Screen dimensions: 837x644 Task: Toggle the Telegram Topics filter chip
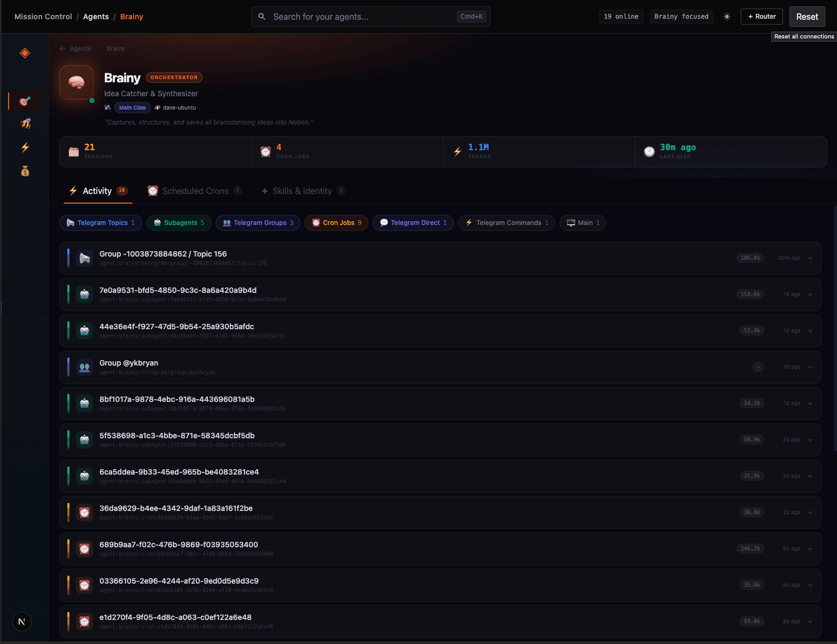[x=100, y=223]
